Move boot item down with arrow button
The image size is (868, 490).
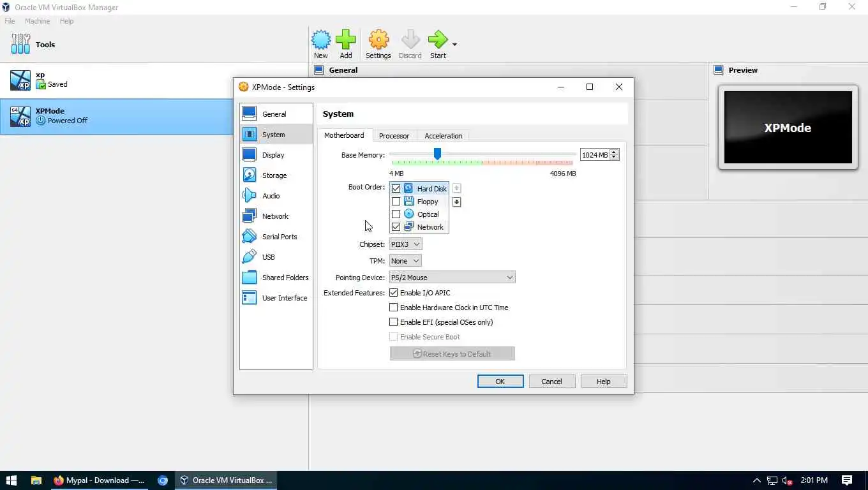[x=456, y=202]
